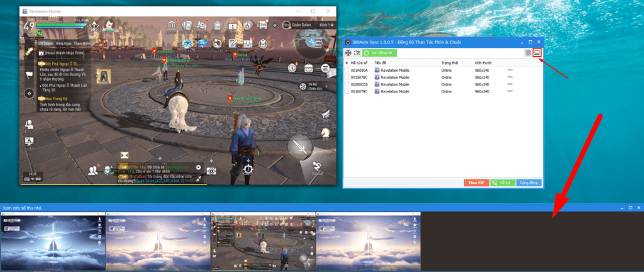Open the backpack icon in second game icon row
The height and width of the screenshot is (272, 644).
pos(263,43)
